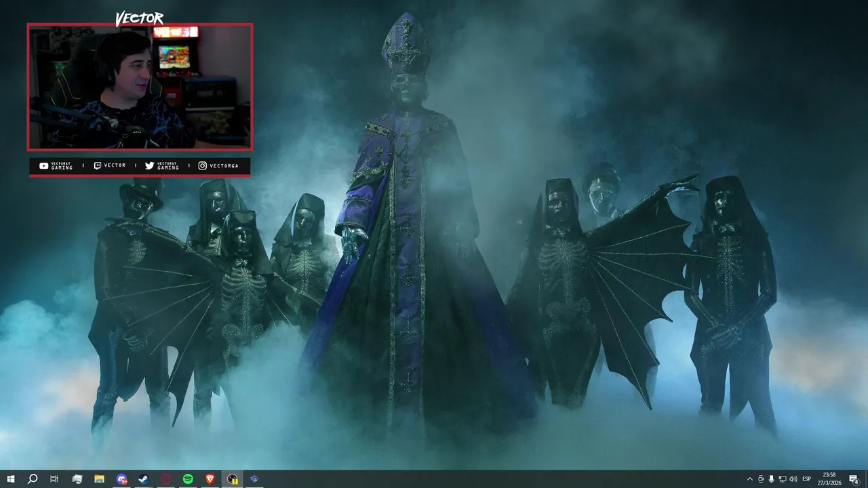Open taskbar Search magnifier
The height and width of the screenshot is (488, 868).
(32, 479)
